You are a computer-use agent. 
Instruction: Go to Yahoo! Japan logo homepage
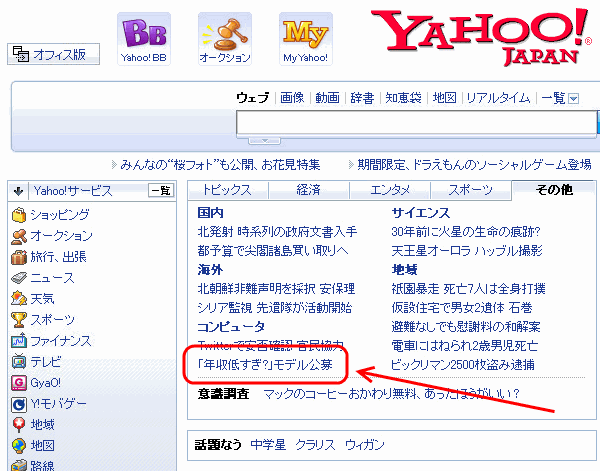click(x=481, y=37)
